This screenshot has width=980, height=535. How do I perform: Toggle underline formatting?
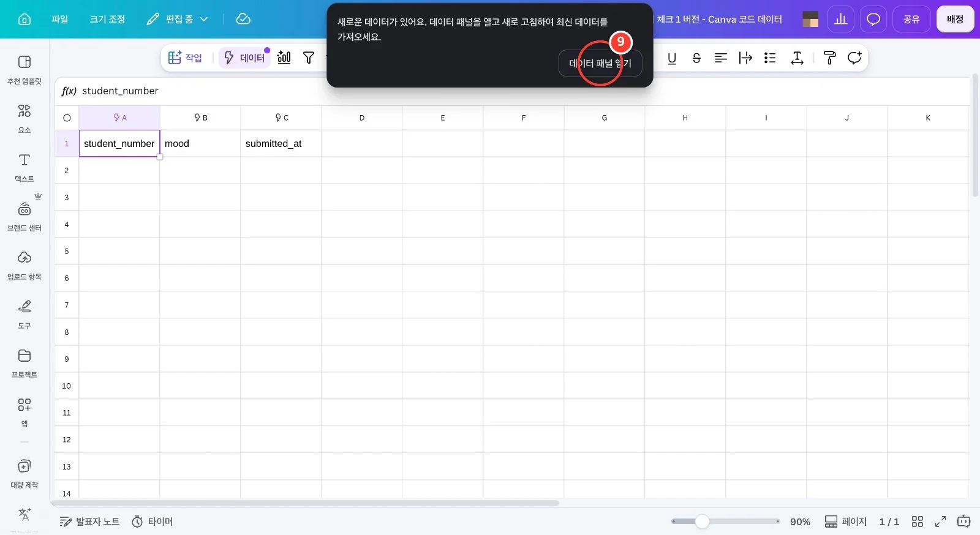(672, 58)
